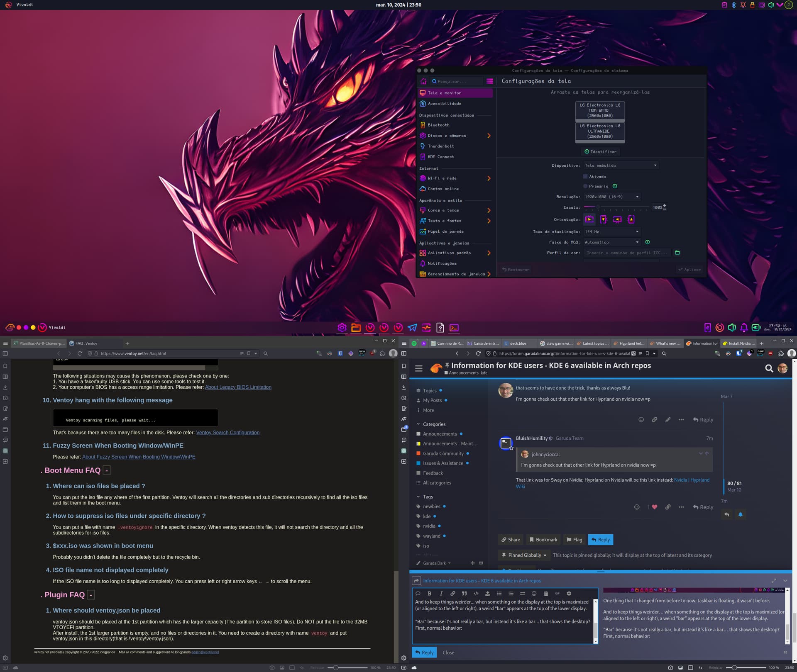797x672 pixels.
Task: Adjust zoom slider in Ventoy browser status bar
Action: (x=347, y=668)
